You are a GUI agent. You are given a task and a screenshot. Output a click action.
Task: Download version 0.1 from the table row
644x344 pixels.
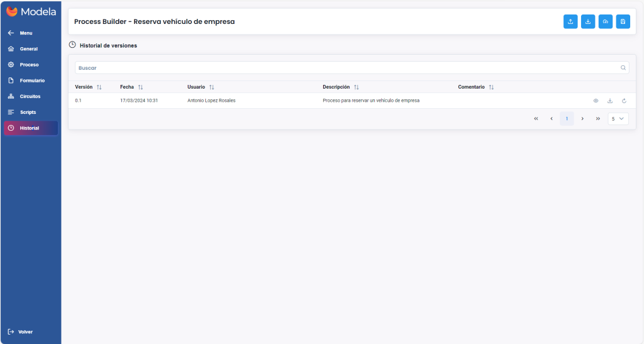pyautogui.click(x=609, y=101)
